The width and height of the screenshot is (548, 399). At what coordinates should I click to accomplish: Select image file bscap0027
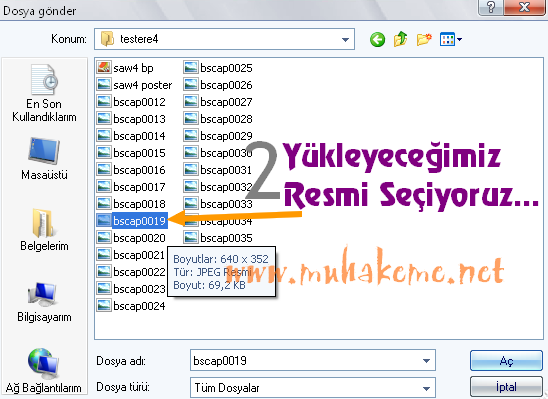tap(218, 102)
